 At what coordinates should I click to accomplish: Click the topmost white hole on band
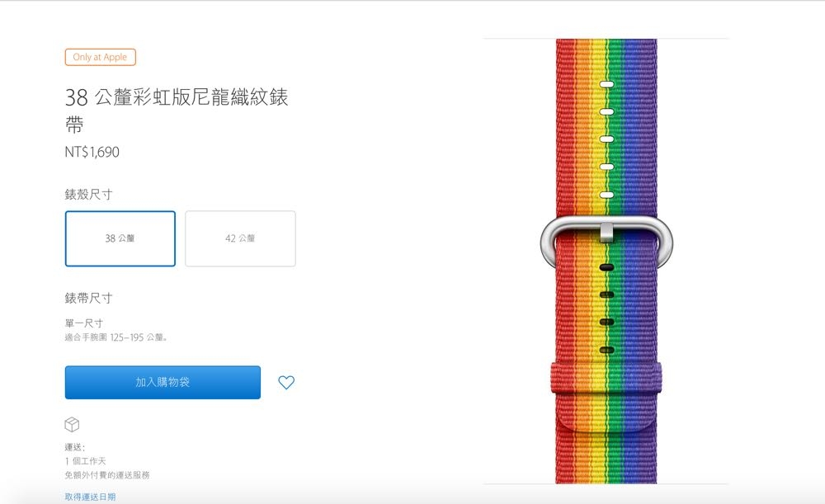(x=606, y=84)
